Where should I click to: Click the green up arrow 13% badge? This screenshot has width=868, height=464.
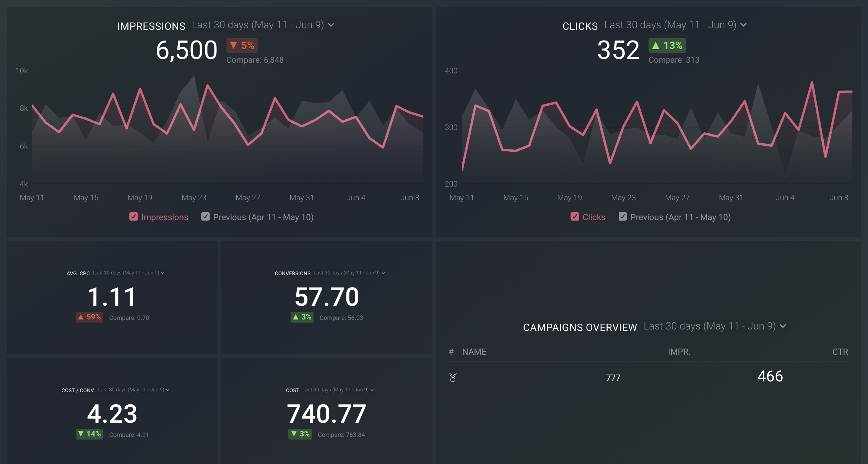click(667, 45)
